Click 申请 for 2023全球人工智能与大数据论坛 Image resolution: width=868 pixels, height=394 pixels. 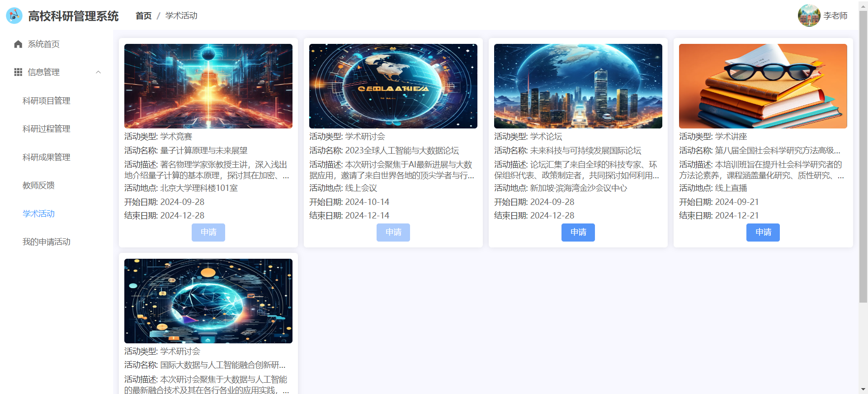pos(393,232)
